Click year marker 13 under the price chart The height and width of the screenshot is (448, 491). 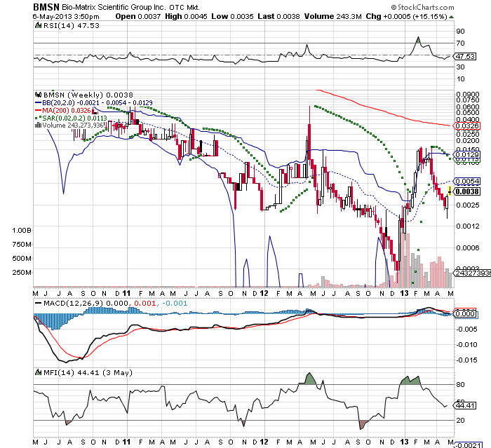tap(404, 293)
